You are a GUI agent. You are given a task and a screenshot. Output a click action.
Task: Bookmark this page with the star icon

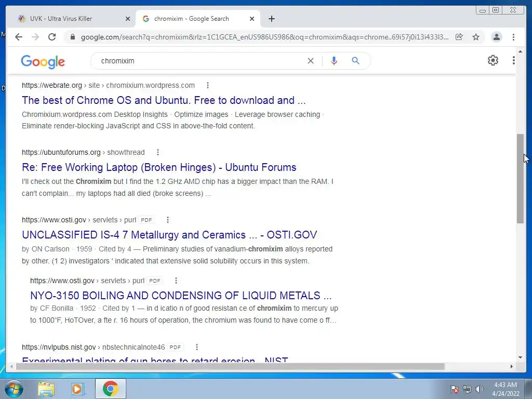[x=476, y=37]
